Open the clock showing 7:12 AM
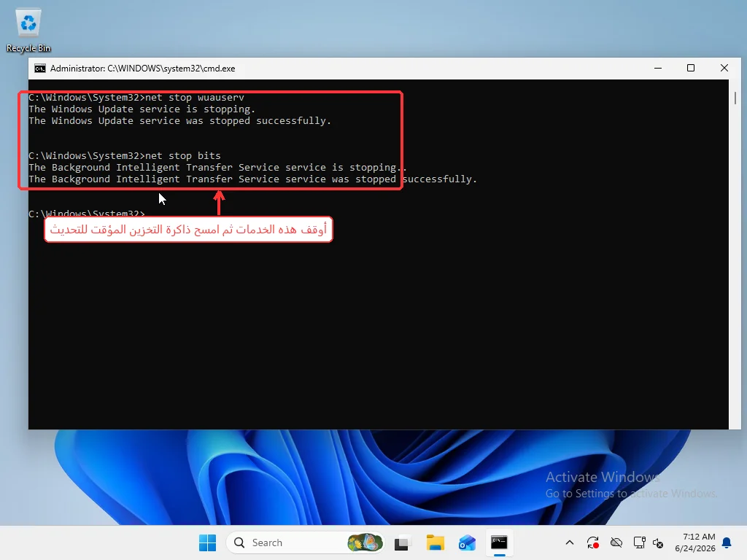 click(x=695, y=542)
